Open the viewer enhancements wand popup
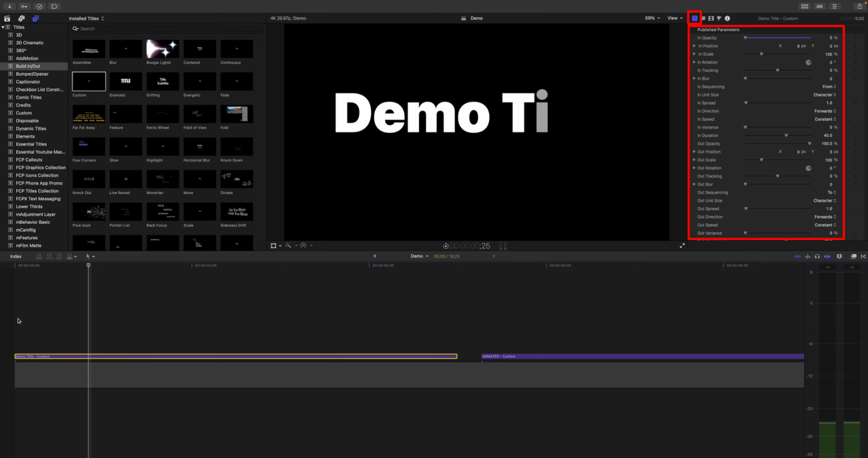Screen dimensions: 868x458 [290, 246]
